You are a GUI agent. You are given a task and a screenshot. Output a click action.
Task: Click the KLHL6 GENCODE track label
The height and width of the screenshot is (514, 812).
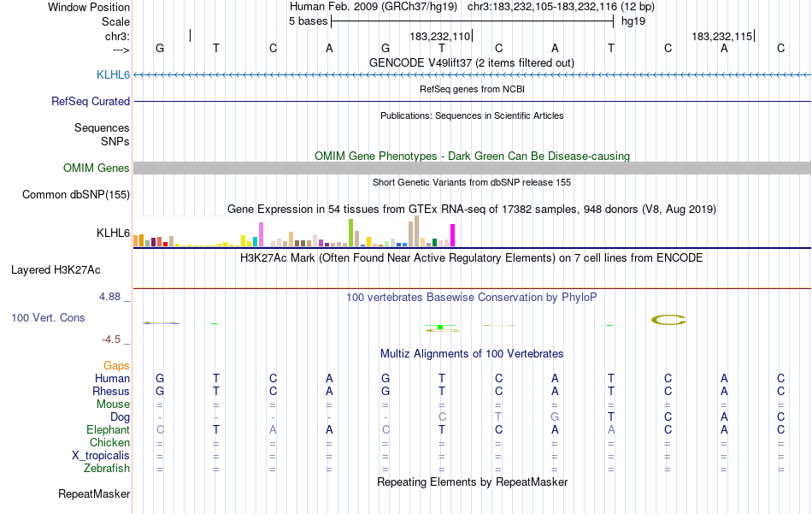tap(113, 75)
